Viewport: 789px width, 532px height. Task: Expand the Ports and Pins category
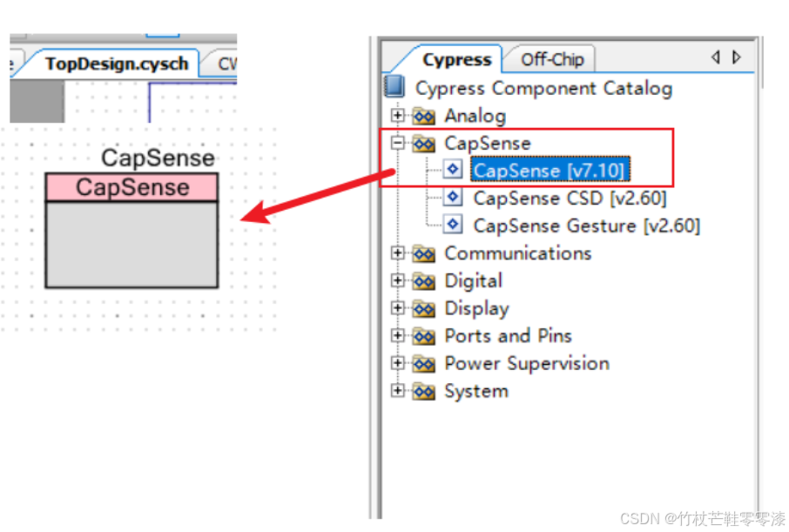[x=397, y=335]
